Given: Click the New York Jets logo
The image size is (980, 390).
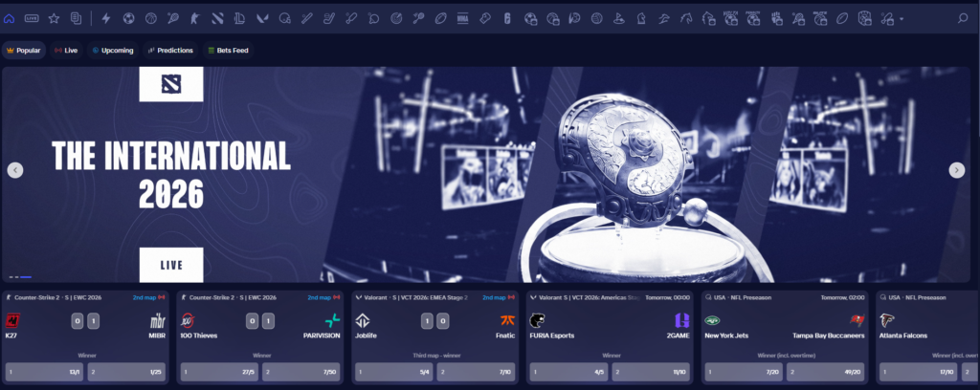Looking at the screenshot, I should click(x=712, y=321).
